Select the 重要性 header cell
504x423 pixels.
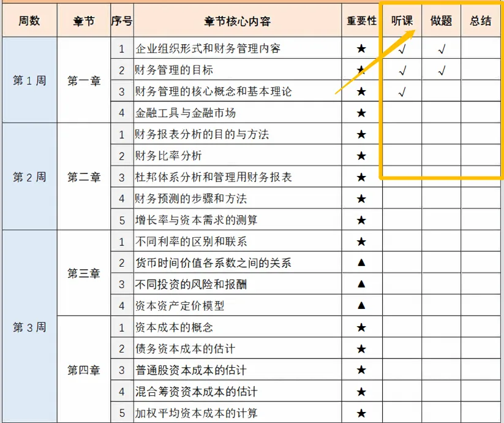tap(361, 21)
